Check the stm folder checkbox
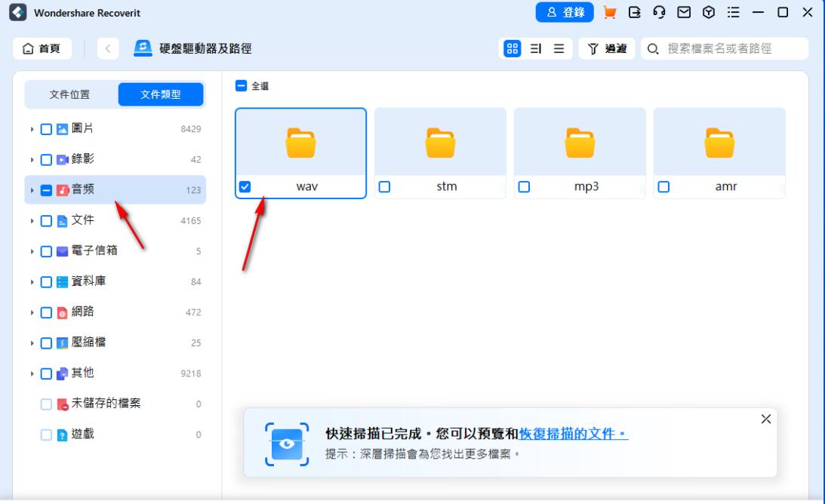 point(383,185)
